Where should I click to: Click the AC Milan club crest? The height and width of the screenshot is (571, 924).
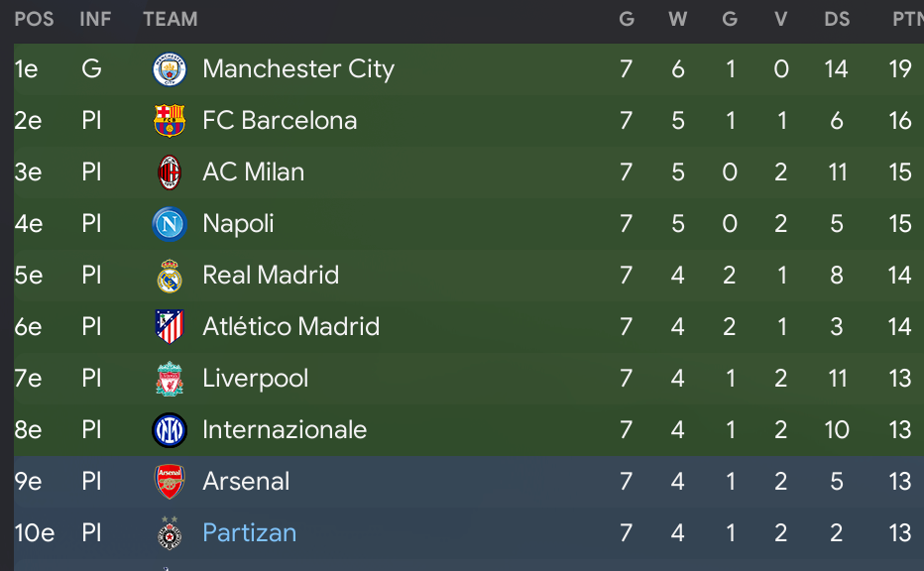[x=170, y=172]
